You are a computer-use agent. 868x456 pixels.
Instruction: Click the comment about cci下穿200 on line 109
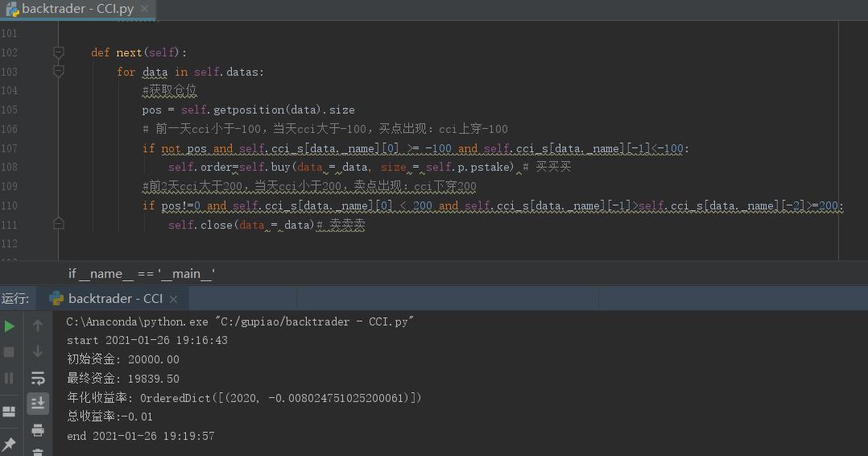point(309,186)
